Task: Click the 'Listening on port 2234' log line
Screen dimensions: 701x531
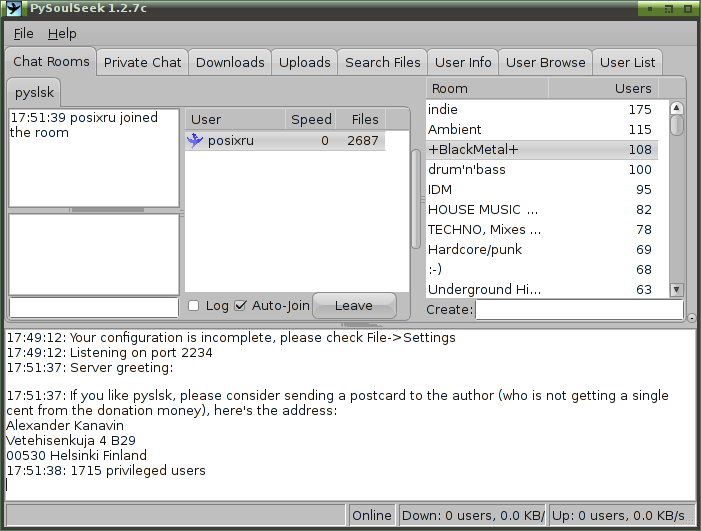Action: 110,352
